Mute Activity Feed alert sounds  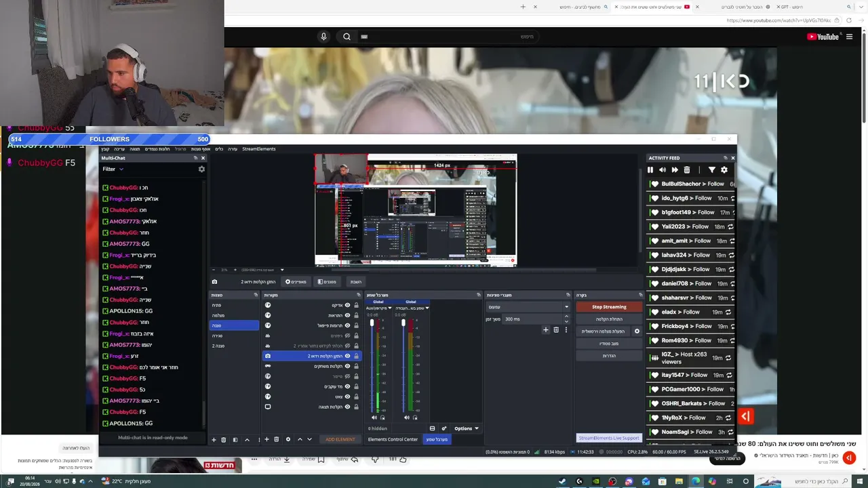point(663,170)
